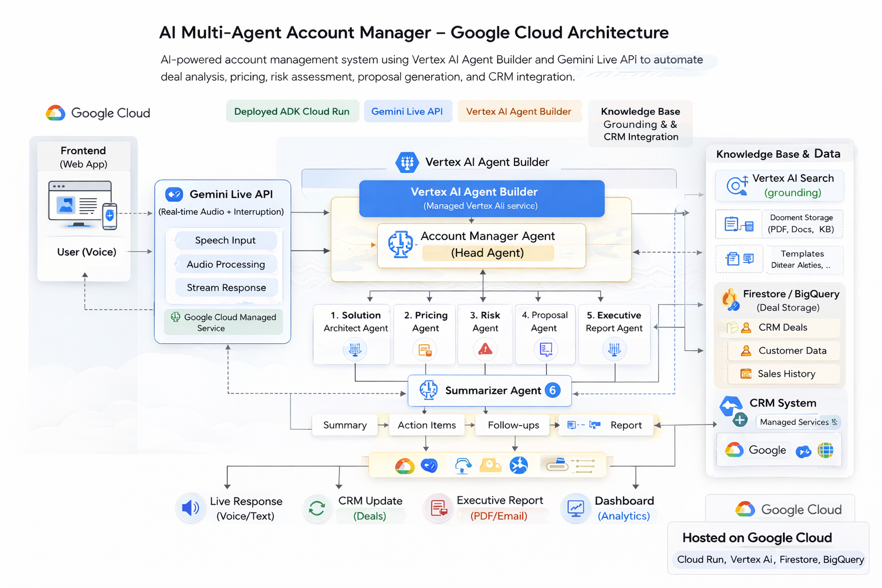Click the Google Cloud logo at top left

pyautogui.click(x=56, y=113)
